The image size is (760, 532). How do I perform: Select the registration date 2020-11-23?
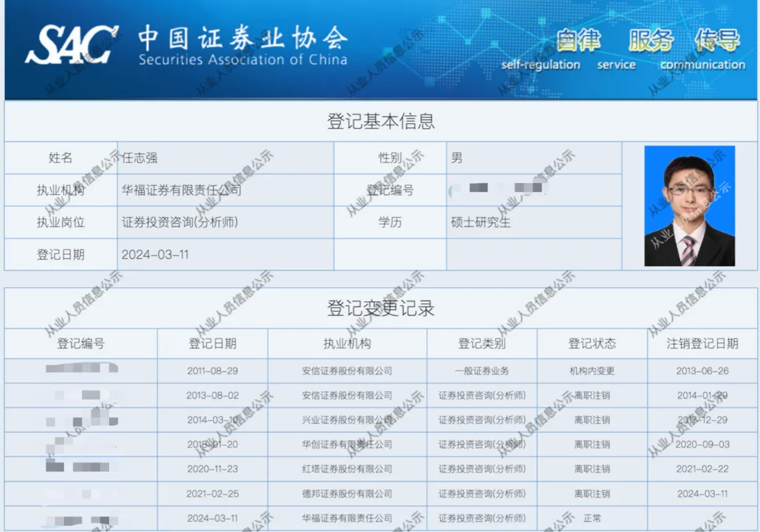pyautogui.click(x=213, y=469)
